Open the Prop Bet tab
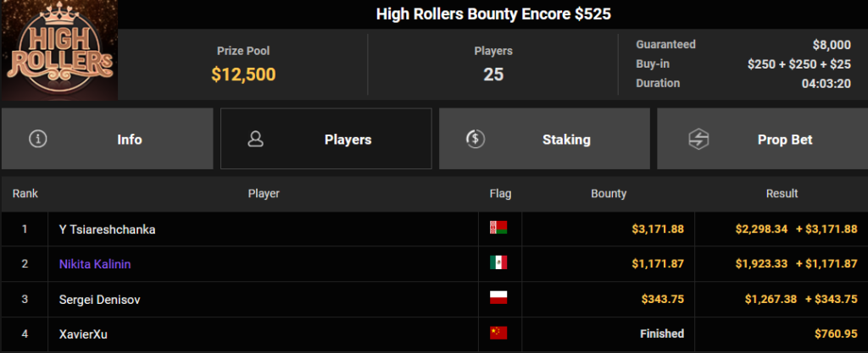Screen dimensions: 868x353 point(762,139)
